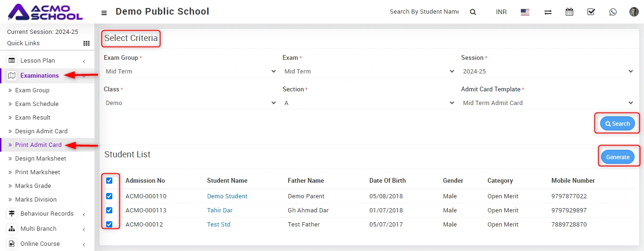Uncheck the checkbox for ACMO-000110

pyautogui.click(x=109, y=196)
